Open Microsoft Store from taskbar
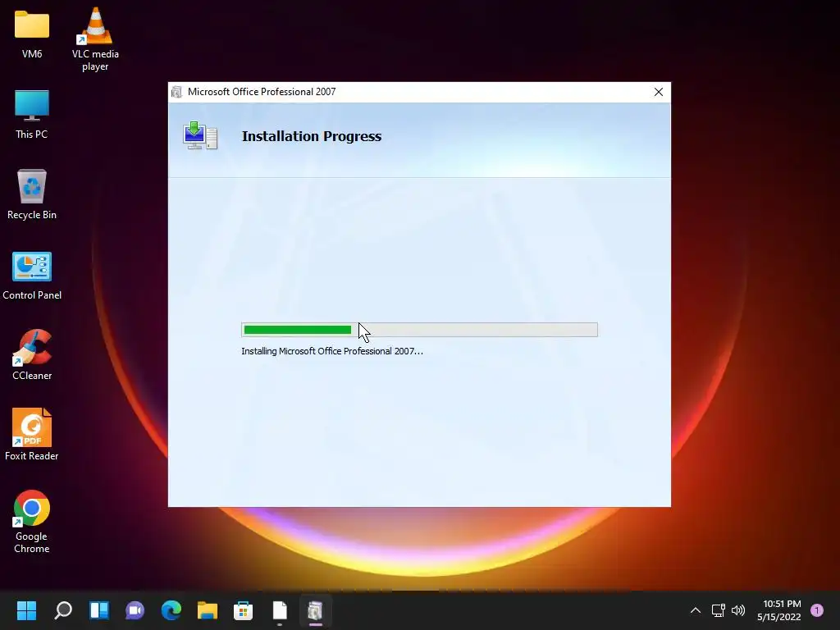 click(243, 610)
